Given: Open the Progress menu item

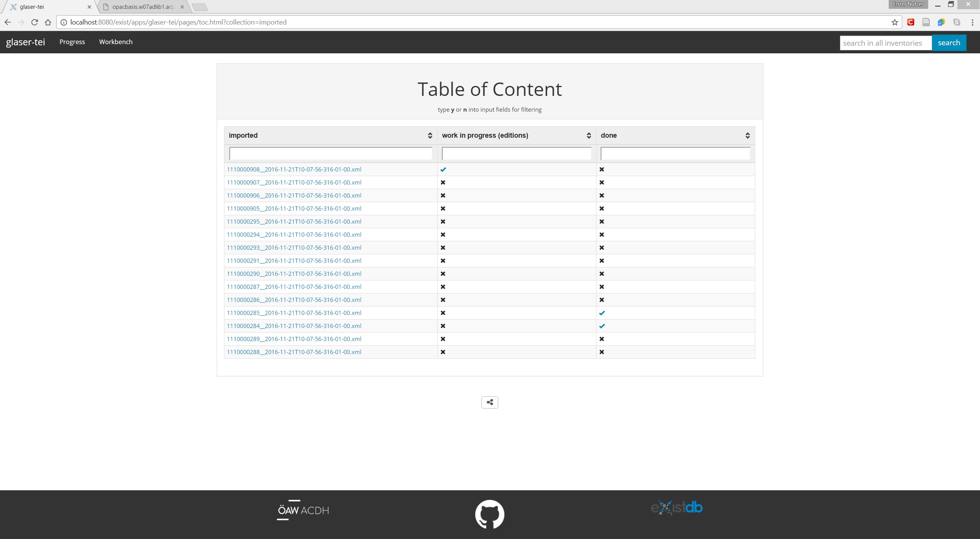Looking at the screenshot, I should click(72, 42).
